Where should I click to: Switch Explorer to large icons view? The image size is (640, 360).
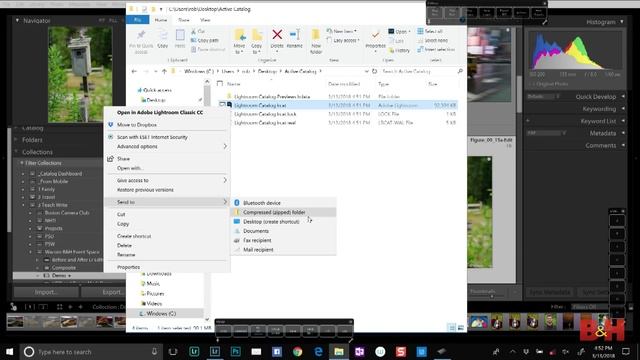pyautogui.click(x=461, y=327)
